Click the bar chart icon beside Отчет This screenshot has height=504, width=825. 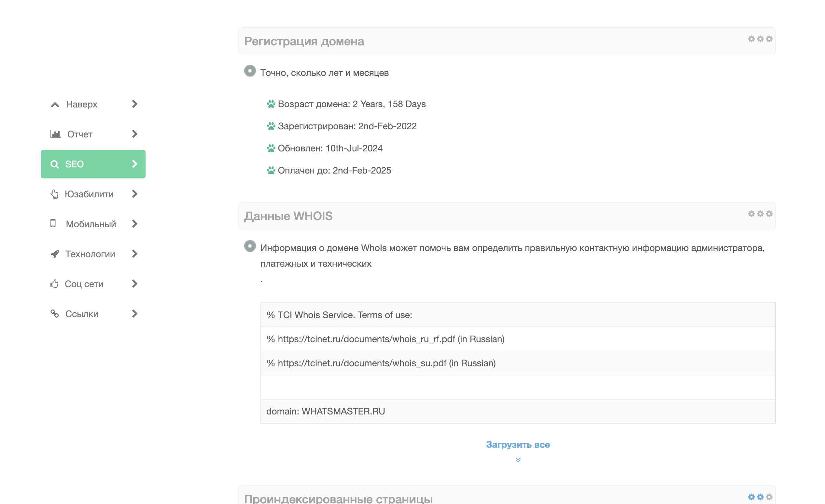tap(55, 134)
